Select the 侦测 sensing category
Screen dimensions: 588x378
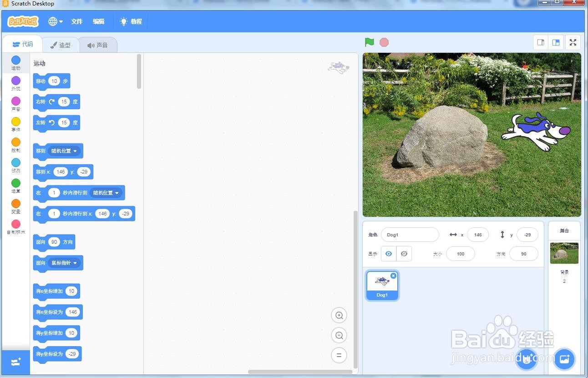(x=16, y=165)
